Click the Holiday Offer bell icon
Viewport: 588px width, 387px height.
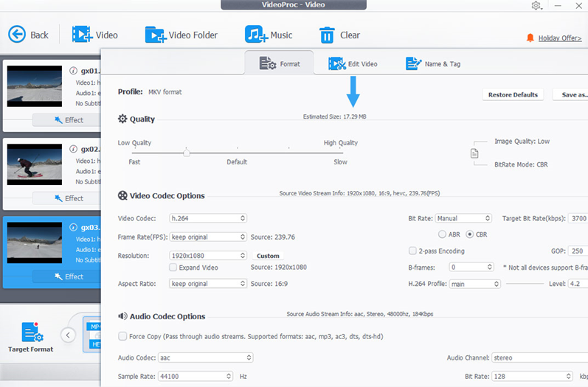[530, 38]
